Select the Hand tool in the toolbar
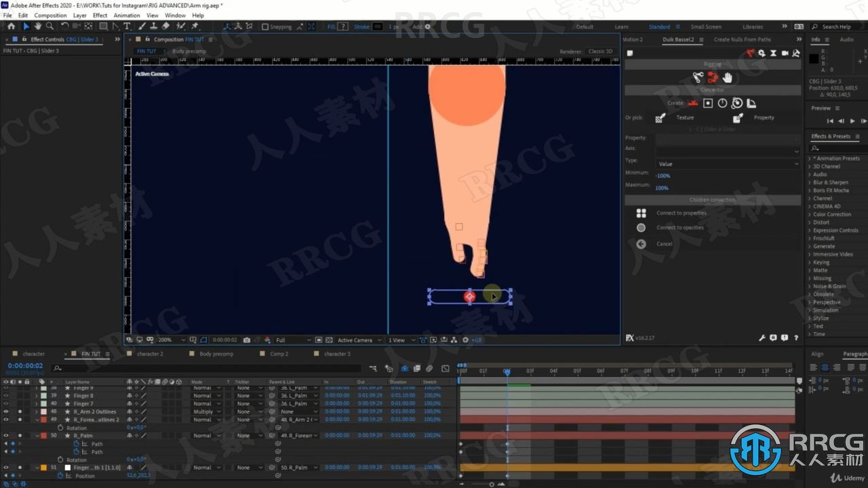Viewport: 868px width, 488px height. [38, 26]
